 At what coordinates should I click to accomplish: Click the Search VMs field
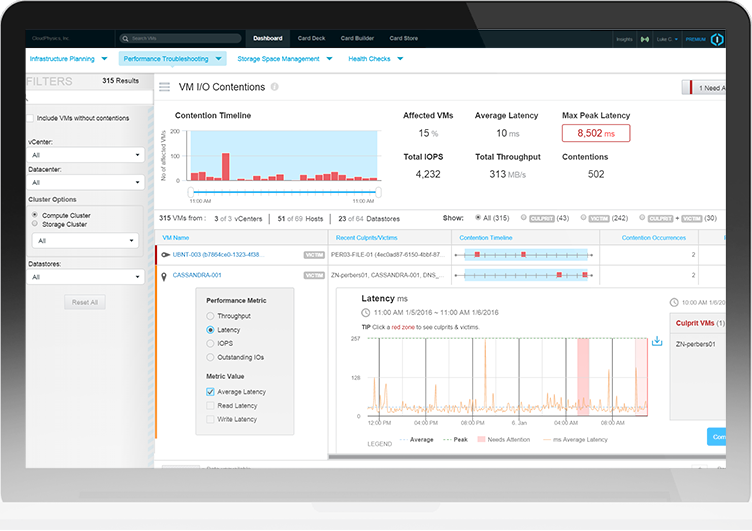pyautogui.click(x=185, y=39)
